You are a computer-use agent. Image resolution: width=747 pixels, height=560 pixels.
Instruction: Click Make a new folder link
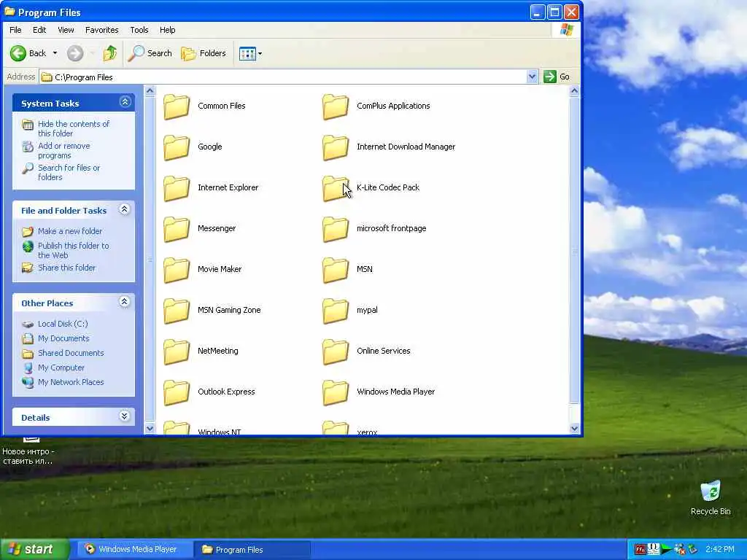click(69, 231)
